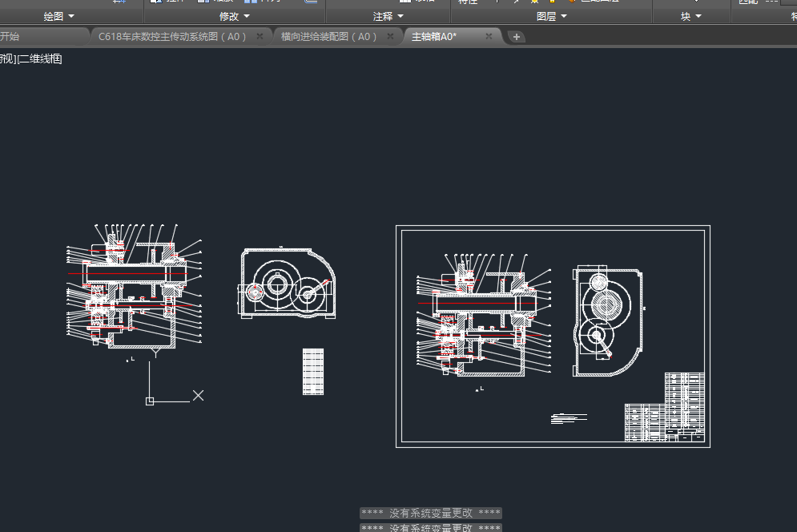Select the gearbox side view inside the frame

[609, 321]
